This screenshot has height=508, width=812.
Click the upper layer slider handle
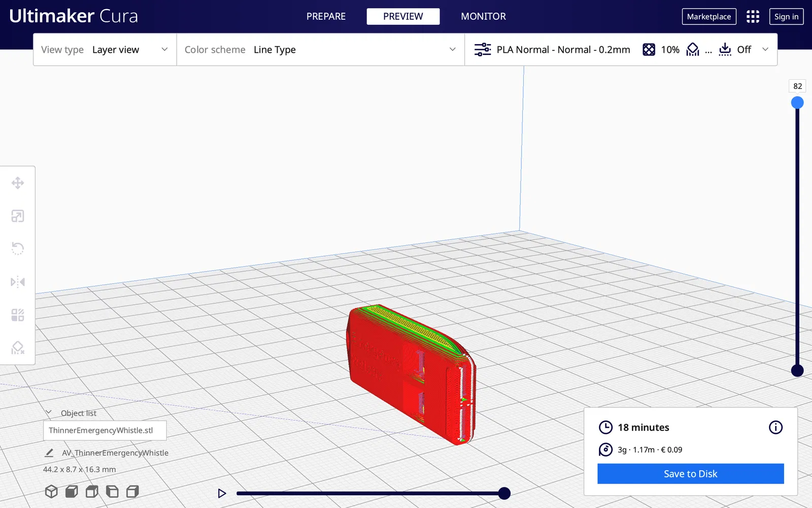(797, 103)
